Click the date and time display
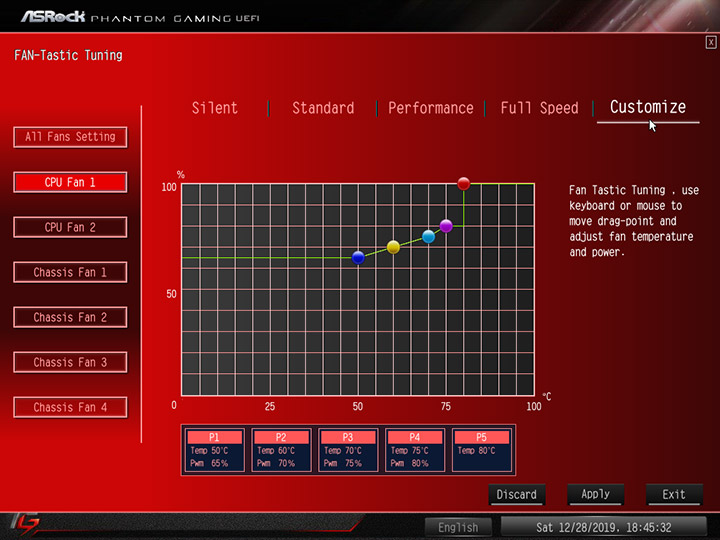The image size is (720, 540). click(603, 527)
